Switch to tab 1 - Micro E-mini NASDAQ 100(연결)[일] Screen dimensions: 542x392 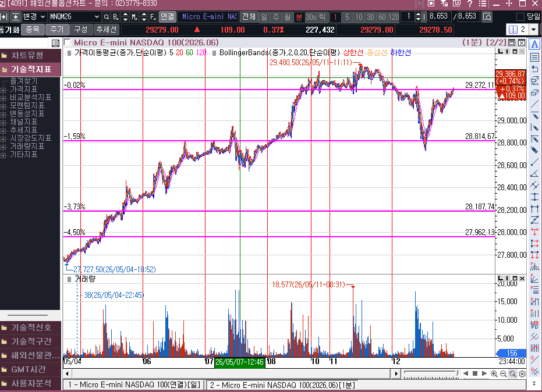(134, 385)
